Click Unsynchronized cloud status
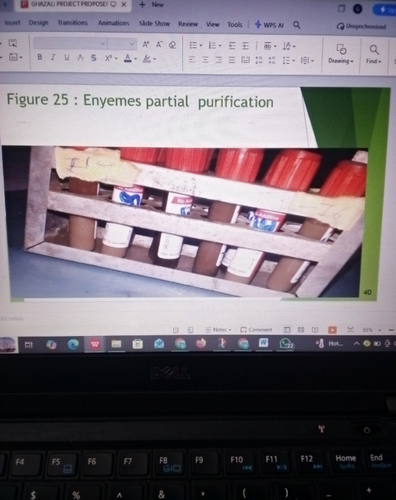This screenshot has height=500, width=396. 361,26
